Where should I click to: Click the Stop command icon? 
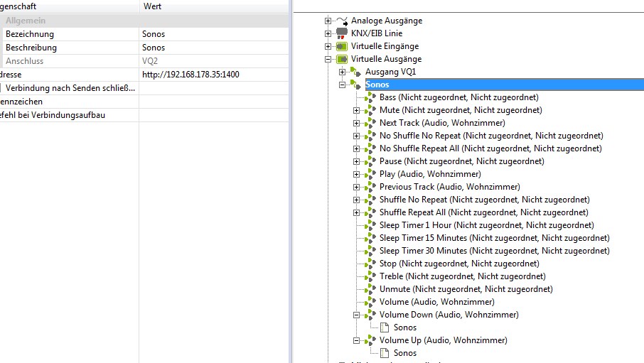click(x=370, y=264)
